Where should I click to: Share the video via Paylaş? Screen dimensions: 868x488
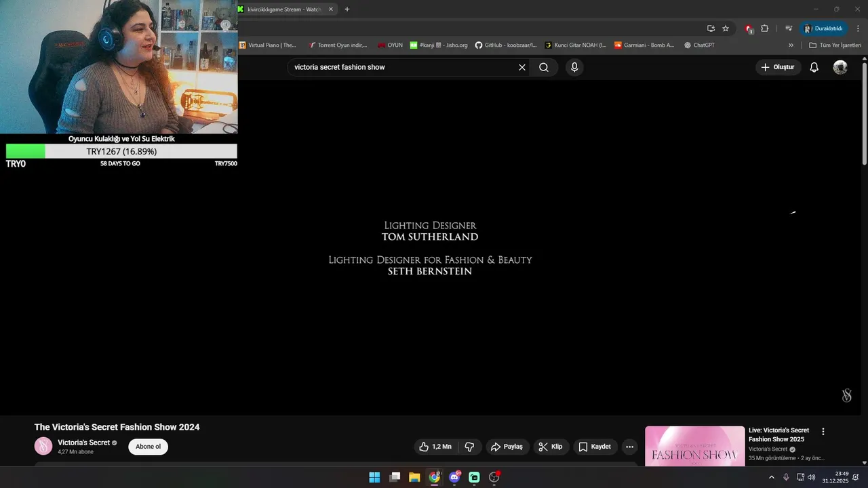pyautogui.click(x=507, y=447)
